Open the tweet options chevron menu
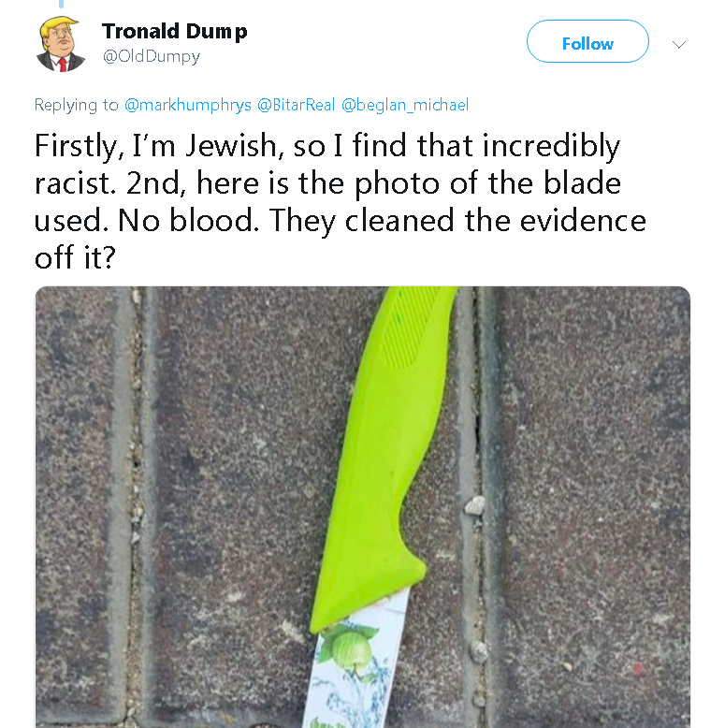The width and height of the screenshot is (725, 728). tap(679, 44)
